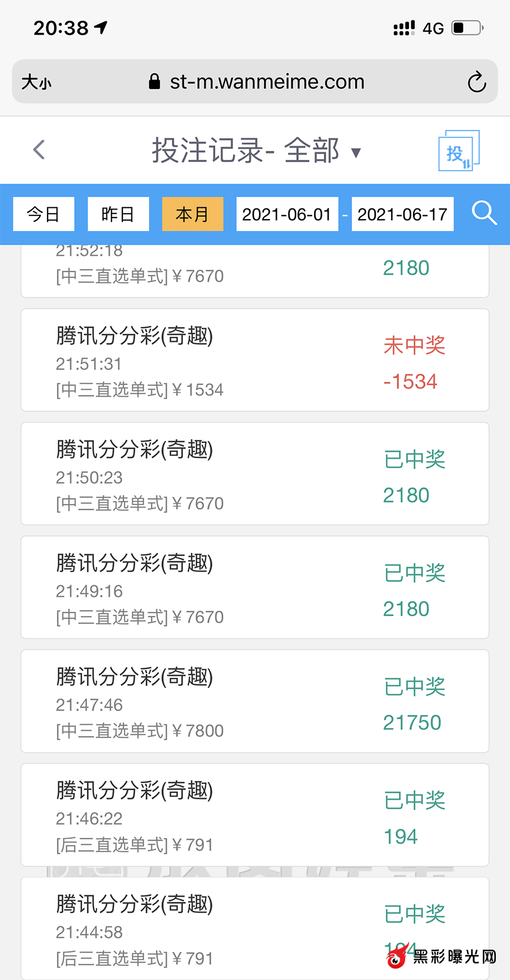The height and width of the screenshot is (980, 510).
Task: Open the blue betting icon at top right
Action: [x=458, y=151]
